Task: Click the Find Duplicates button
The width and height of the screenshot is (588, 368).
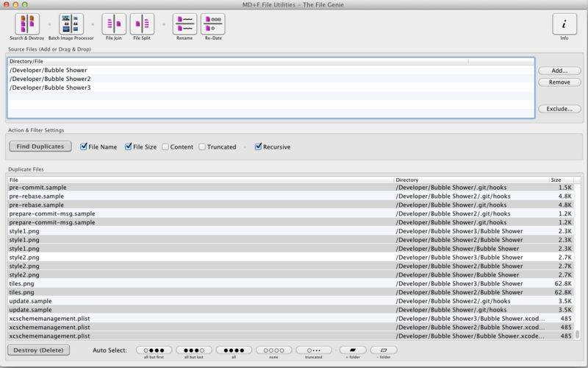Action: pyautogui.click(x=40, y=146)
